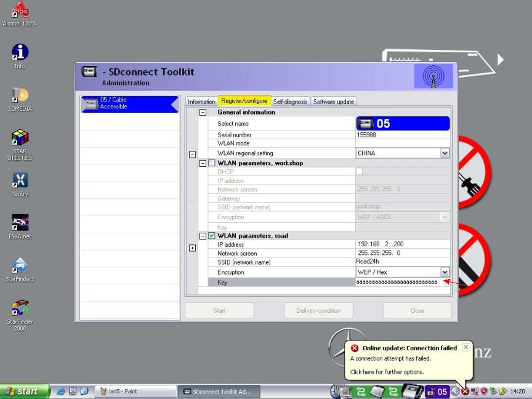This screenshot has width=532, height=399.
Task: Click the serial number value 155988
Action: pos(366,135)
